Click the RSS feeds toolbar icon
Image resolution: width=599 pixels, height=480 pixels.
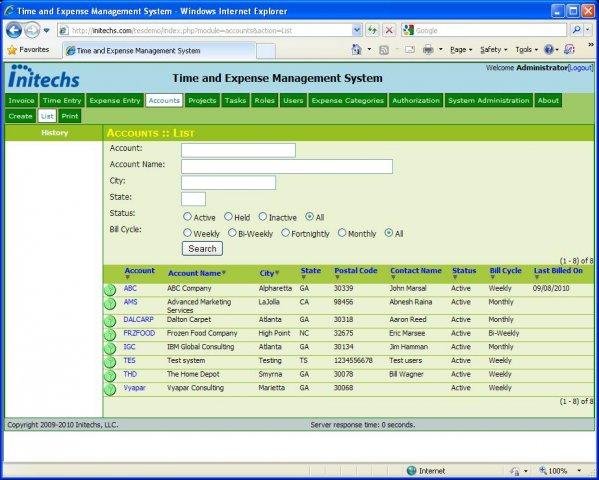click(x=384, y=50)
